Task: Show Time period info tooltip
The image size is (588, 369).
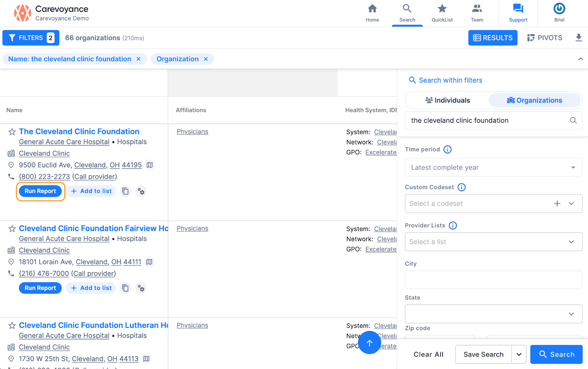Action: pyautogui.click(x=448, y=150)
